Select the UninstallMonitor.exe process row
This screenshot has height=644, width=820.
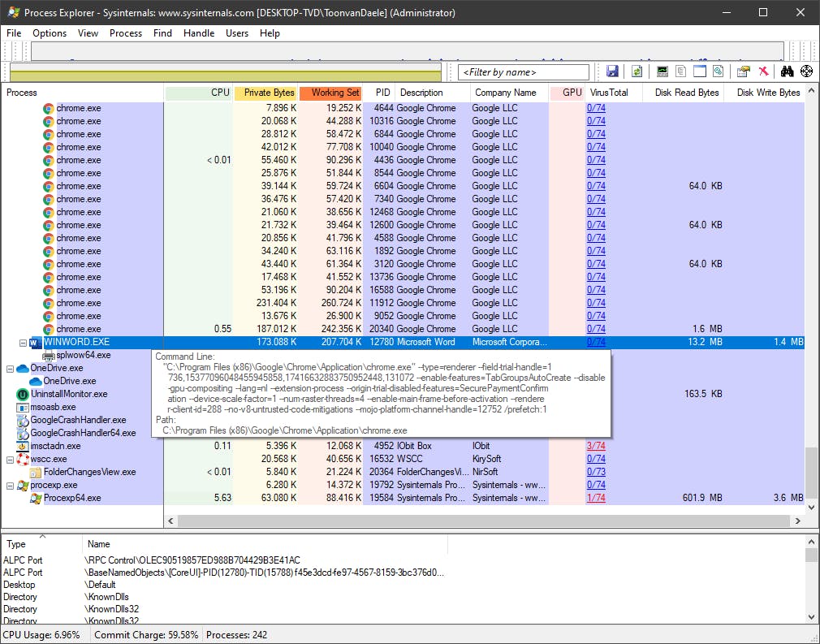click(68, 394)
